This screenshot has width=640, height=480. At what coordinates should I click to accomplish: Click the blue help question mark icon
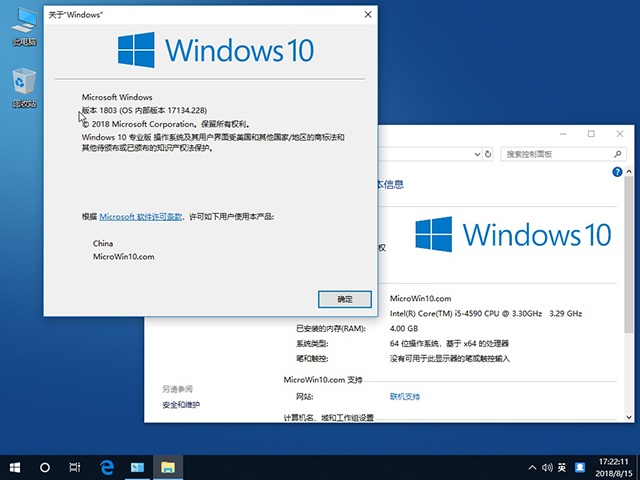[x=617, y=172]
